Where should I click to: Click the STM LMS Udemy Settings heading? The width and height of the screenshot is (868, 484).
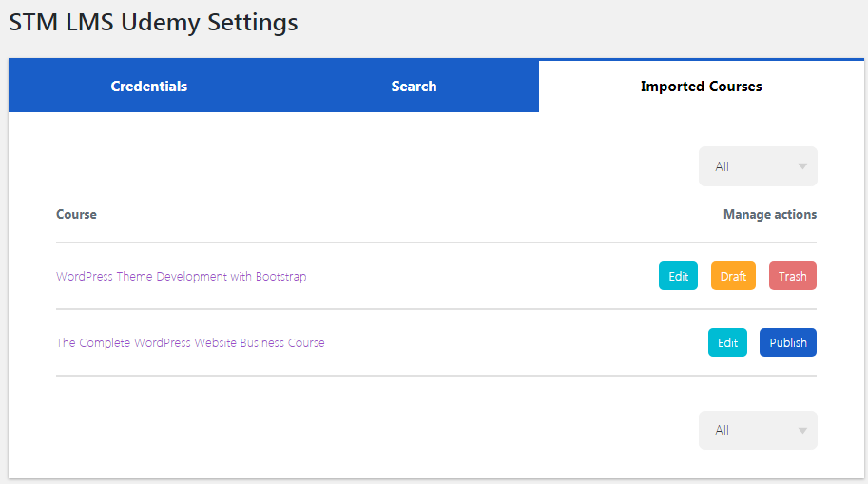pos(153,23)
